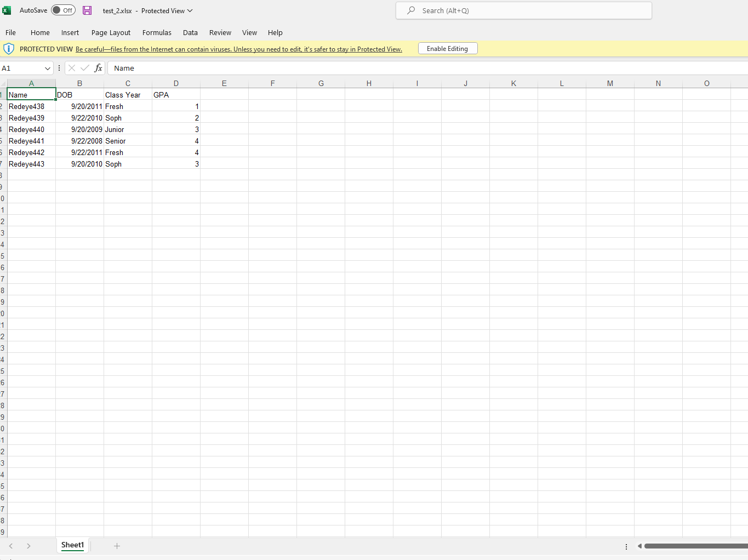Image resolution: width=748 pixels, height=560 pixels.
Task: Click the Protected View shield info icon
Action: click(9, 49)
